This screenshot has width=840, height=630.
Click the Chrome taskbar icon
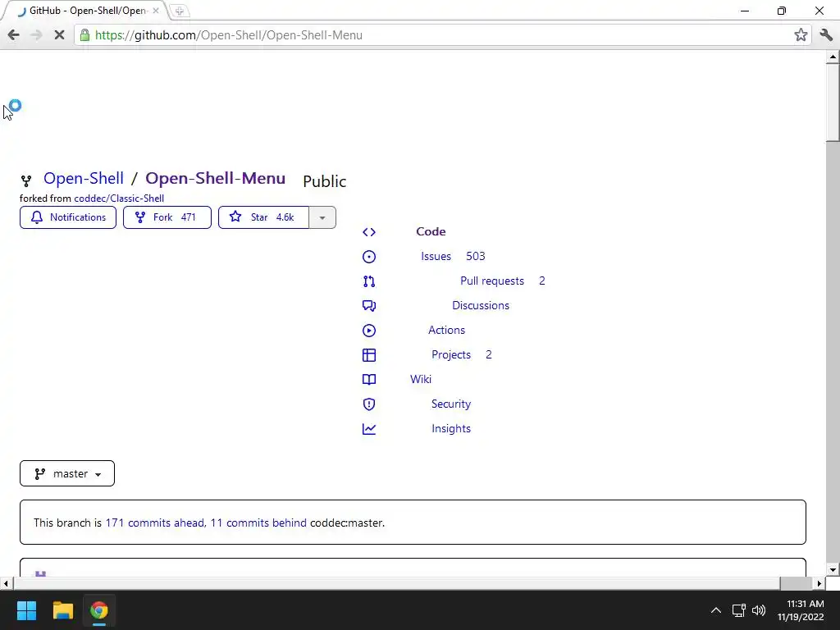[x=98, y=610]
